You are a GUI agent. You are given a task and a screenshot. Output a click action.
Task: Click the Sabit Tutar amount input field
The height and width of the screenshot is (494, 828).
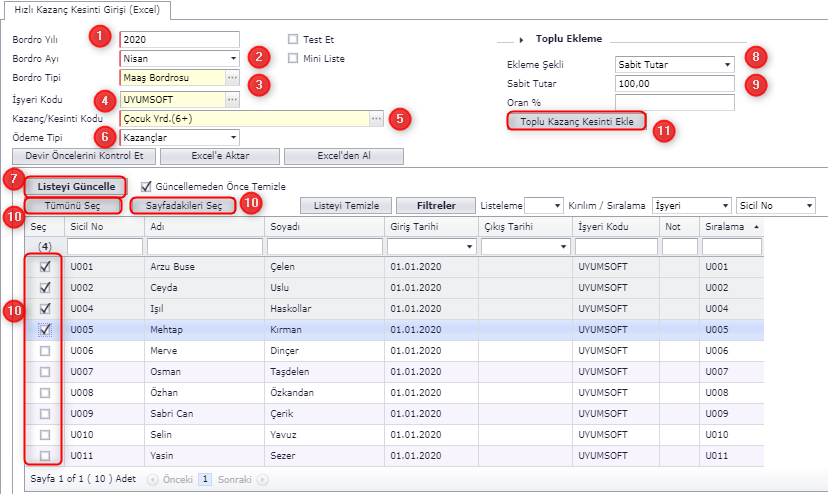tap(675, 84)
